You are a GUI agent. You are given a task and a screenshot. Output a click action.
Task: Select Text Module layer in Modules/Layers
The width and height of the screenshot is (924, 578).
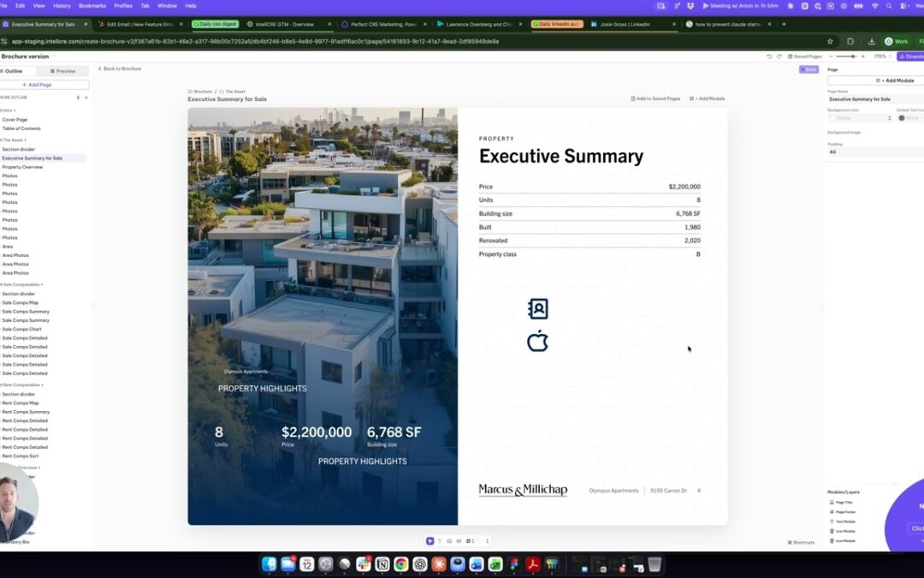[843, 522]
